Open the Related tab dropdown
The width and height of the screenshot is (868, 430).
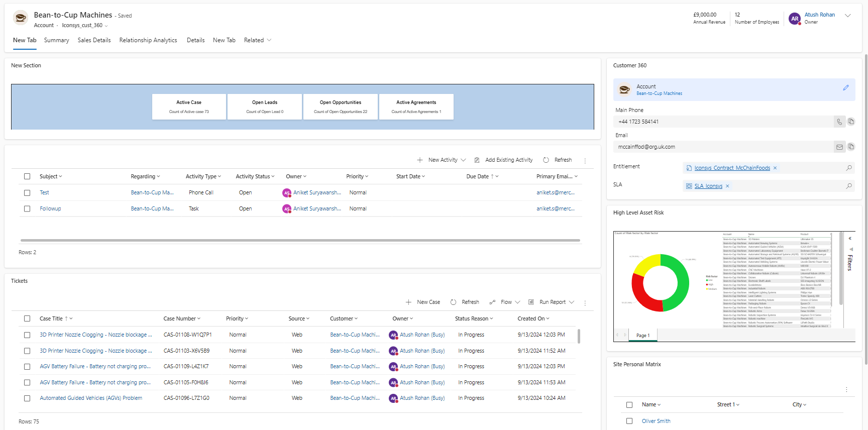click(258, 40)
